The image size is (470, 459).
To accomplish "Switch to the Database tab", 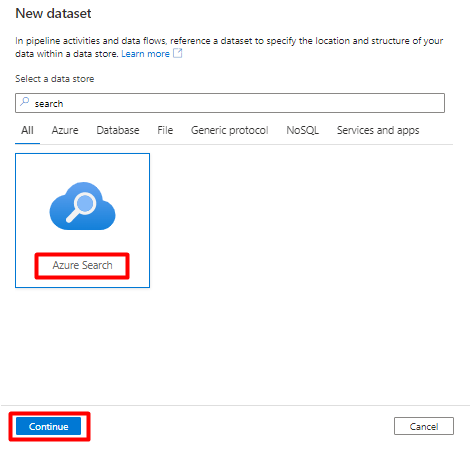I will (118, 130).
